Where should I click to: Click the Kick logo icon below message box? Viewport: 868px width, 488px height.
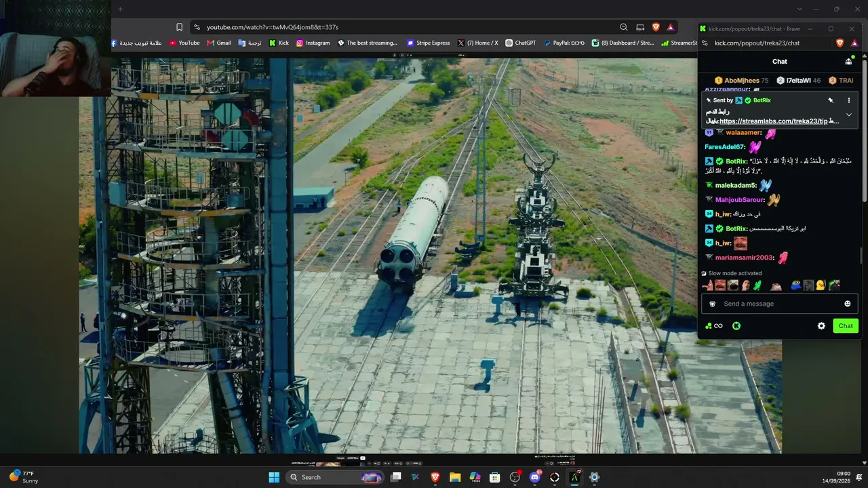click(x=736, y=326)
